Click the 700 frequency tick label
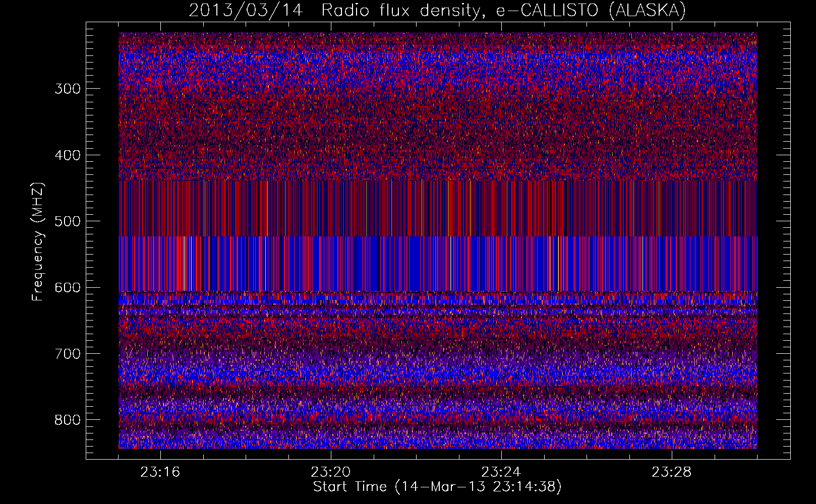 point(68,354)
